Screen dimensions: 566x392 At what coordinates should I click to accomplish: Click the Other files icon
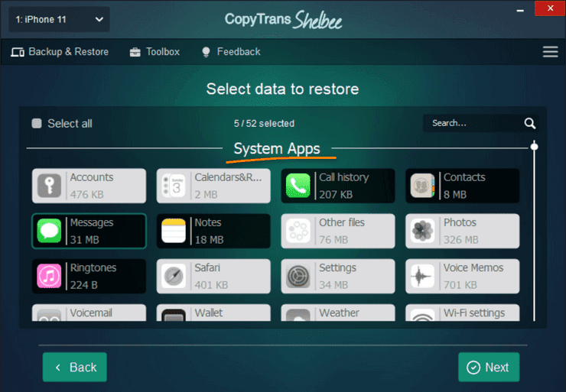point(298,231)
